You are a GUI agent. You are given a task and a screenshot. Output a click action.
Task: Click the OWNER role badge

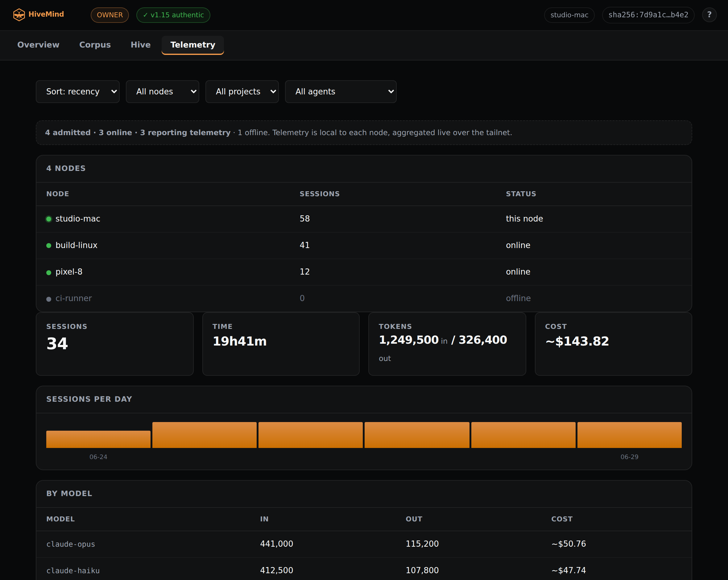(x=110, y=15)
